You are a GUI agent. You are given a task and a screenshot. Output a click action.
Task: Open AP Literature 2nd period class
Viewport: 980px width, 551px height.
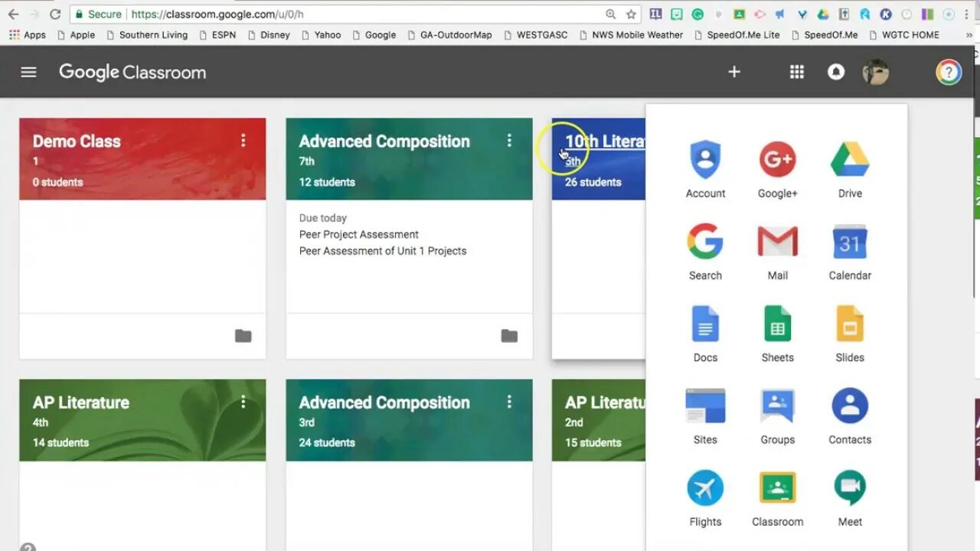click(604, 403)
